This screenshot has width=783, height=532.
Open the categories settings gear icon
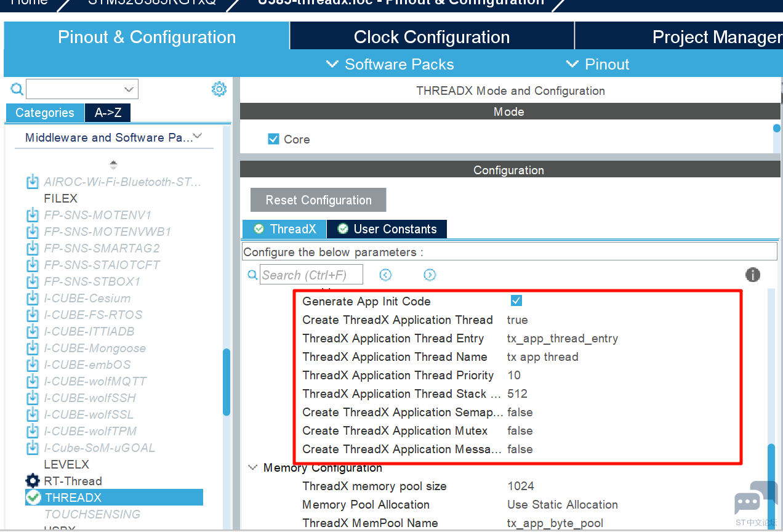pos(219,89)
